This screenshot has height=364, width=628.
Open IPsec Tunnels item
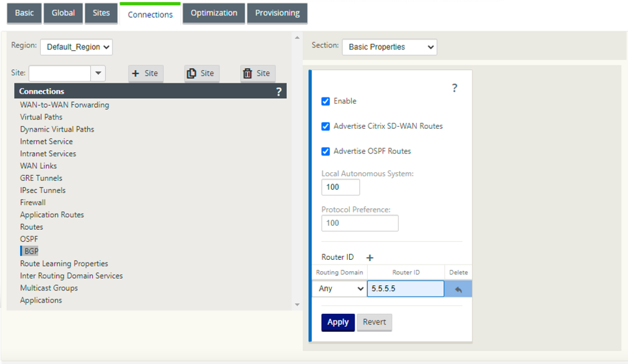click(43, 190)
